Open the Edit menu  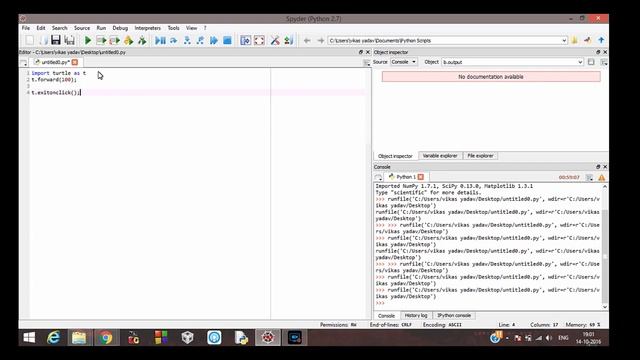(41, 28)
